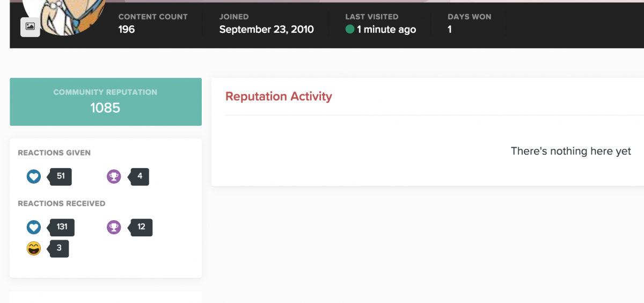644x303 pixels.
Task: Click the heart icon under Reactions Given
Action: (34, 176)
